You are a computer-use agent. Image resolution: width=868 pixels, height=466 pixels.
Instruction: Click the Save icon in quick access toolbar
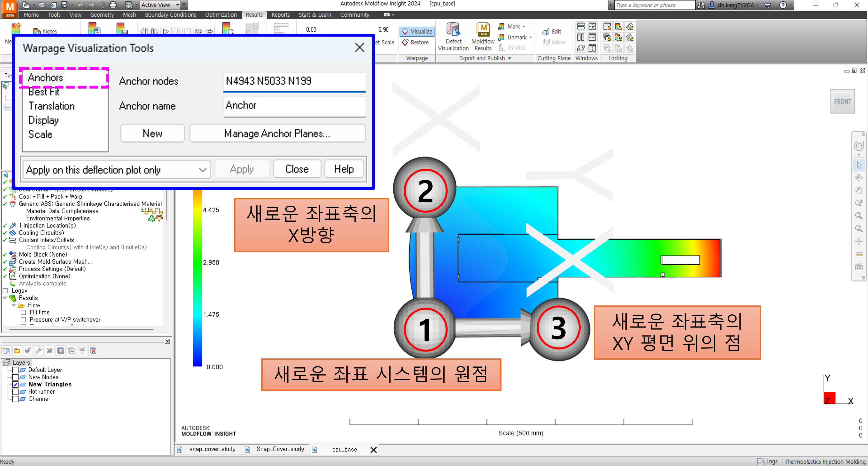[x=64, y=5]
